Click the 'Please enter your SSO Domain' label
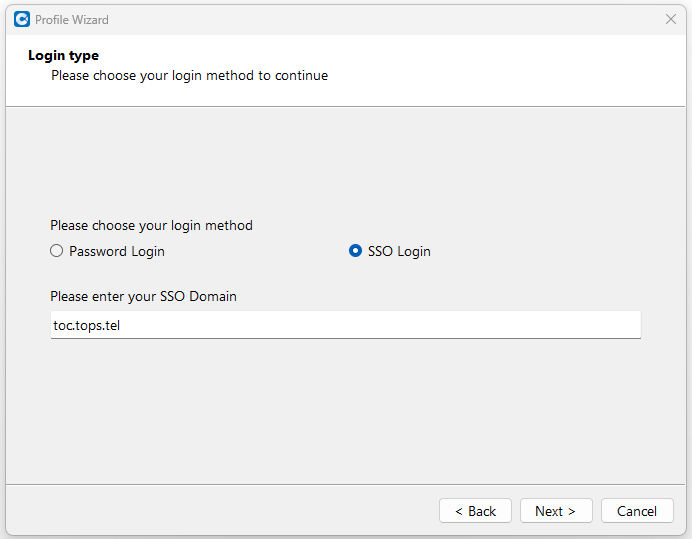692x539 pixels. (x=143, y=296)
